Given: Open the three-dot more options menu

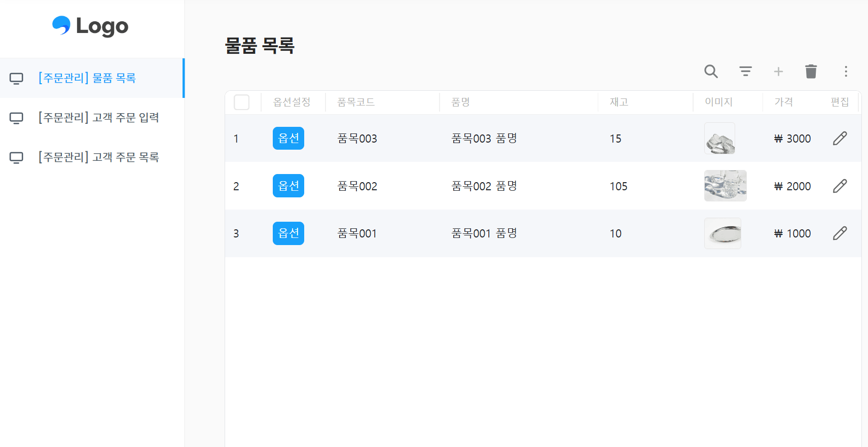Looking at the screenshot, I should [846, 72].
